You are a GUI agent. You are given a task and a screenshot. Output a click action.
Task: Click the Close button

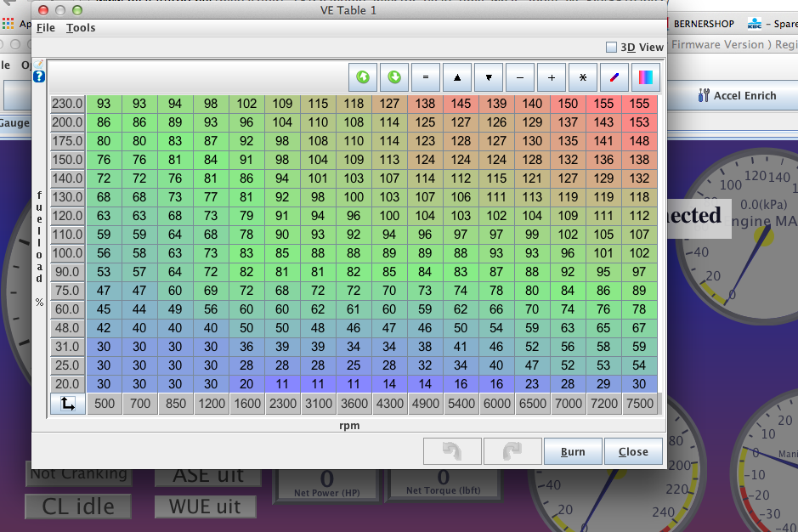coord(633,452)
